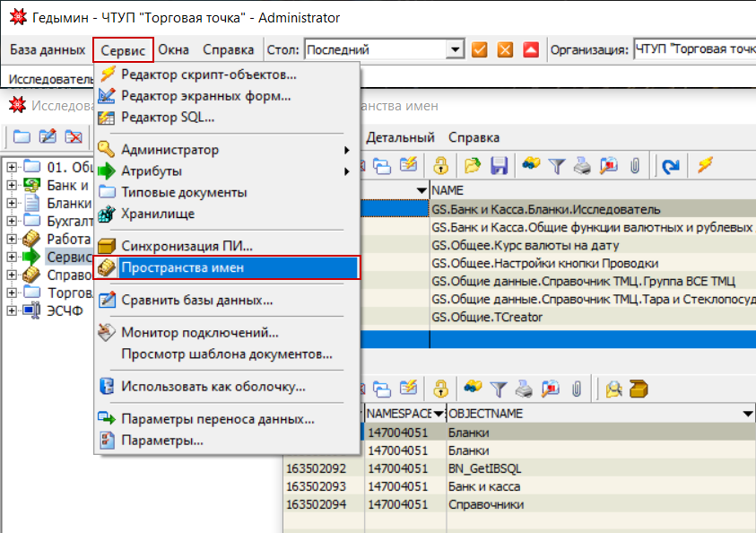Choose Сравнить базы данных menu entry
This screenshot has height=533, width=756.
point(196,300)
